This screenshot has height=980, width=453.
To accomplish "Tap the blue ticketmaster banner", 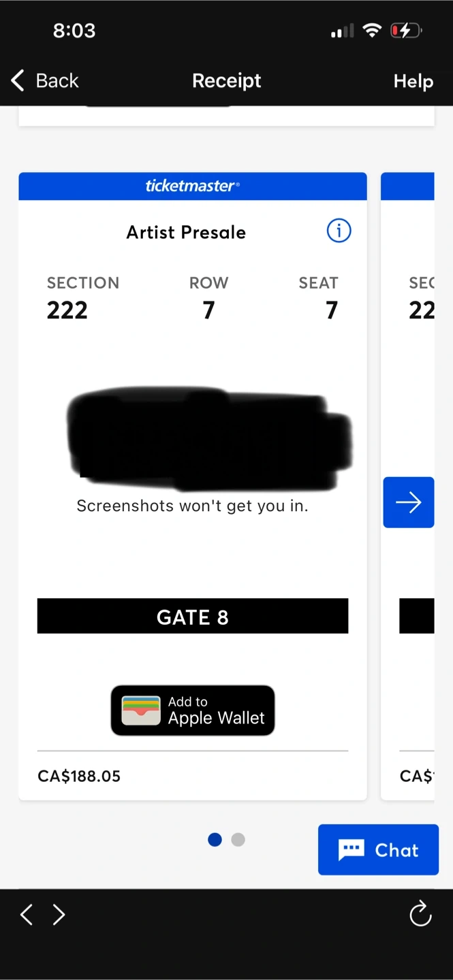I will (x=193, y=186).
